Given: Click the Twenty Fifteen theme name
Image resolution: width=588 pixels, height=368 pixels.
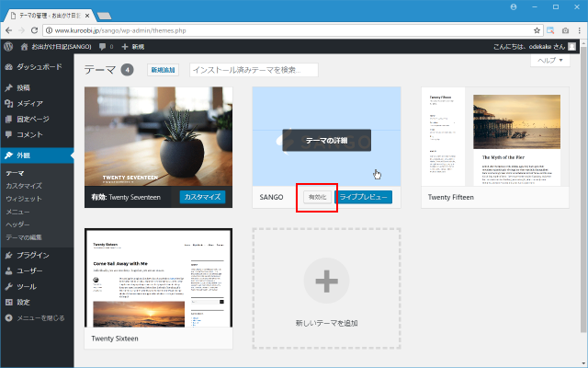Looking at the screenshot, I should (x=451, y=197).
